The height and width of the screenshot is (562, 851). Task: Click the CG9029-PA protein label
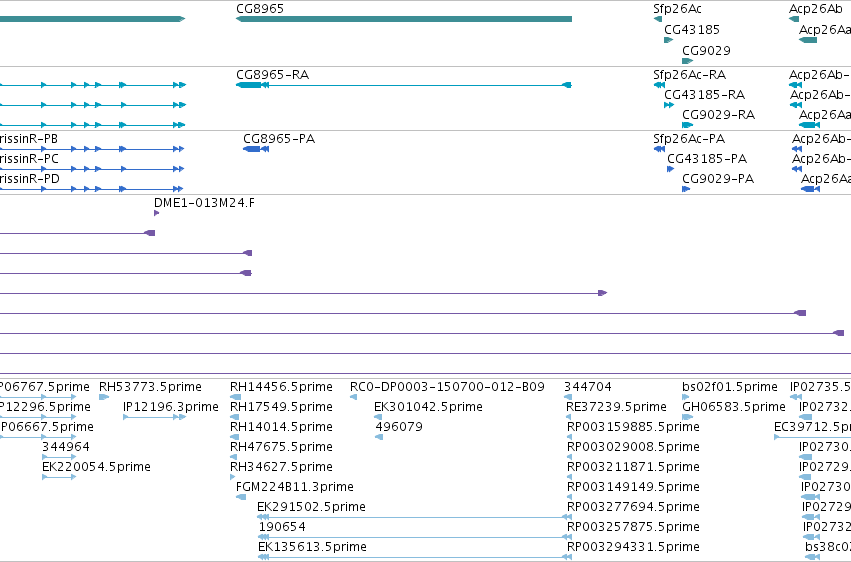718,179
